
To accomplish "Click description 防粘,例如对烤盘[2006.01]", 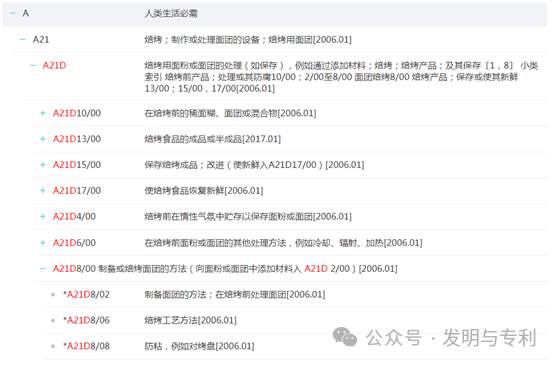I will pos(199,346).
